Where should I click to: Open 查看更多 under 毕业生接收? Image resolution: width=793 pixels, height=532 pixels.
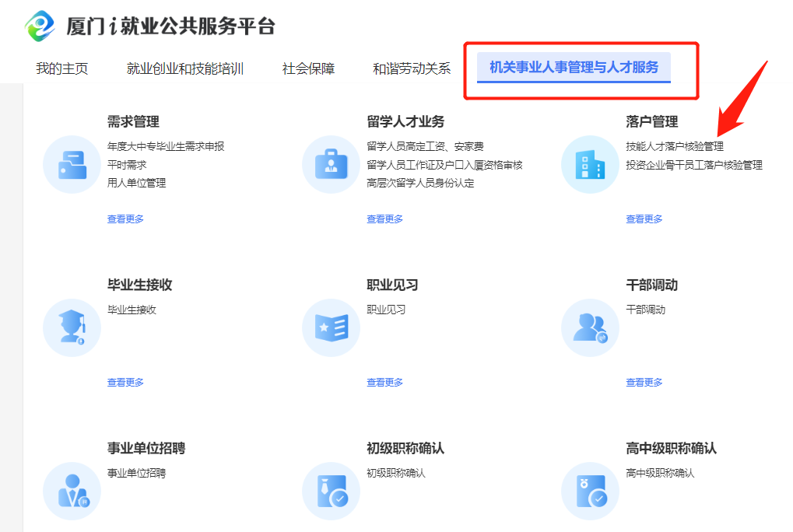pyautogui.click(x=125, y=382)
